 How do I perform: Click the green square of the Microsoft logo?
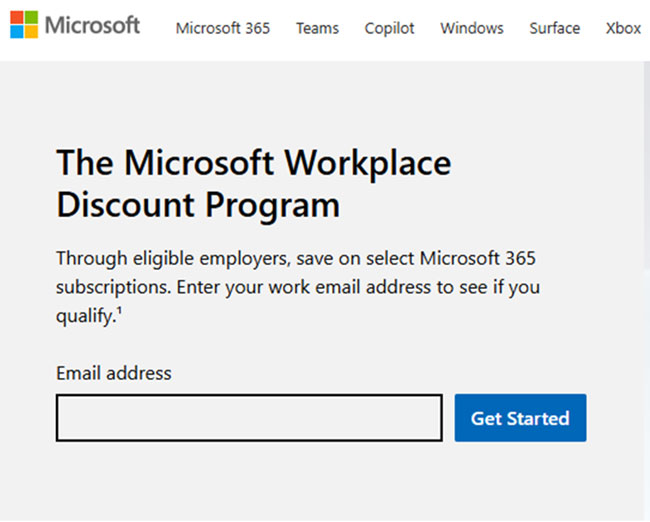pyautogui.click(x=30, y=18)
